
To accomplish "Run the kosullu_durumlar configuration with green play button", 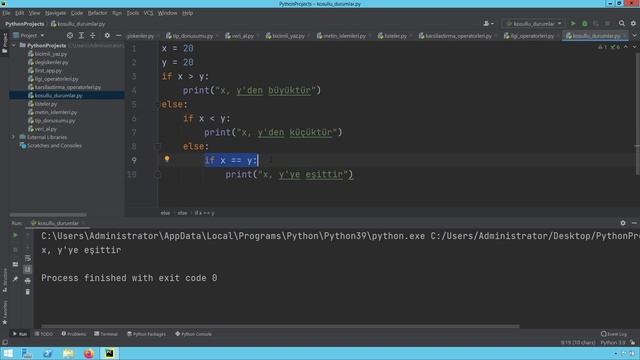I will 573,24.
